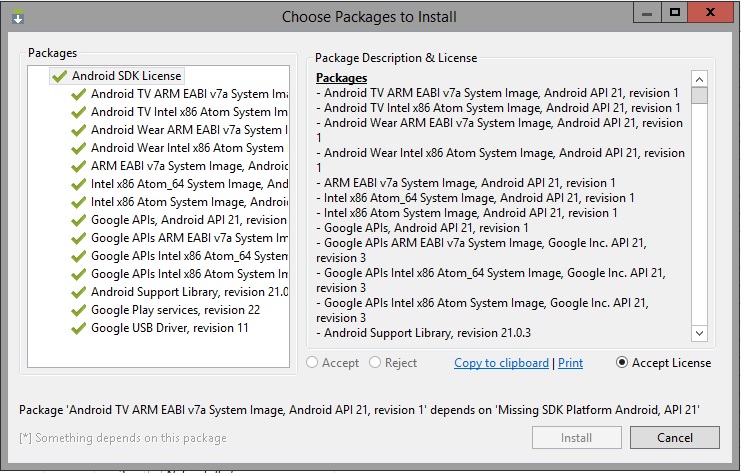741x473 pixels.
Task: Click the Print link
Action: pos(570,363)
